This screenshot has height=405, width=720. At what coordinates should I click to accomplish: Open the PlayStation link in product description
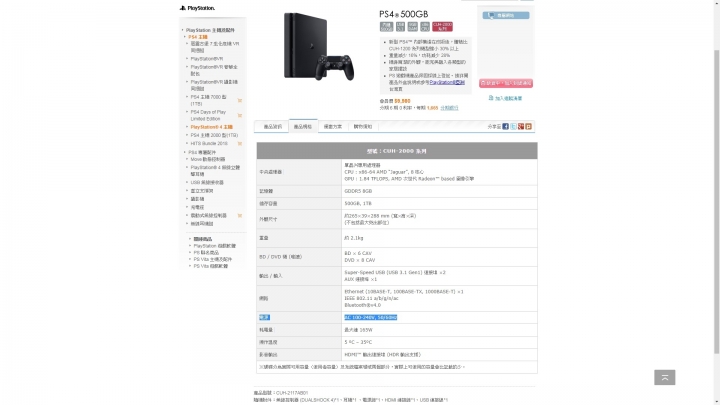(x=447, y=82)
